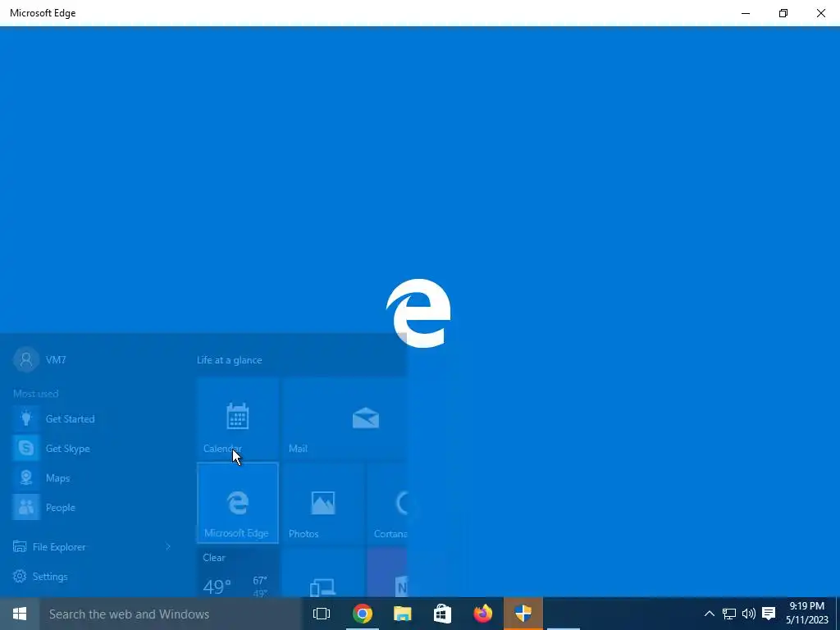This screenshot has height=630, width=840.
Task: Launch Firefox from the taskbar
Action: [x=482, y=614]
